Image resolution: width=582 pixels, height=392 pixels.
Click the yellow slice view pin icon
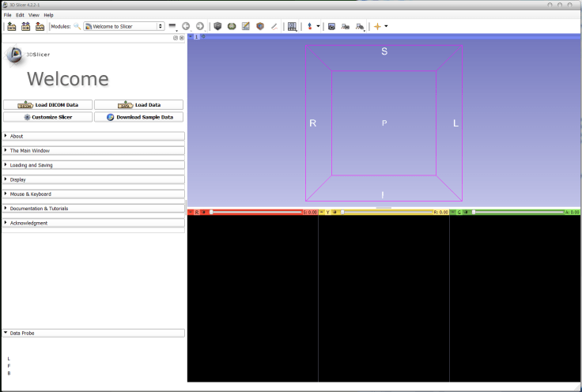pyautogui.click(x=322, y=212)
